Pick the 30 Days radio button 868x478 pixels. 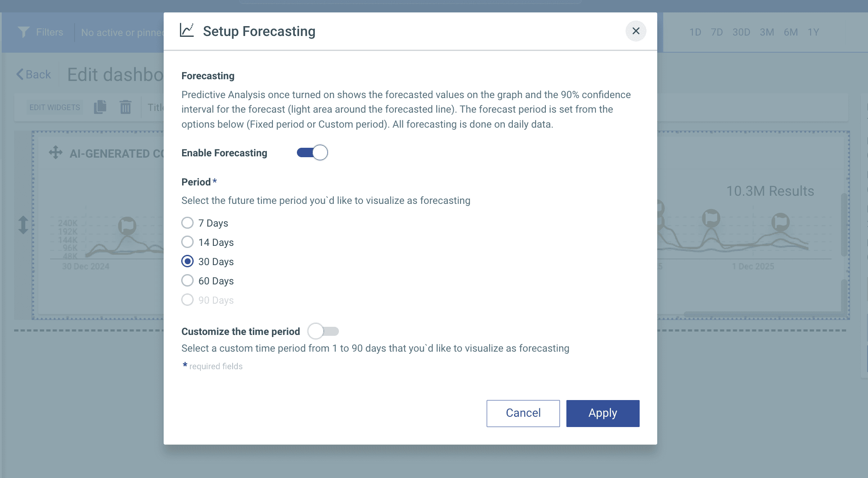tap(188, 261)
